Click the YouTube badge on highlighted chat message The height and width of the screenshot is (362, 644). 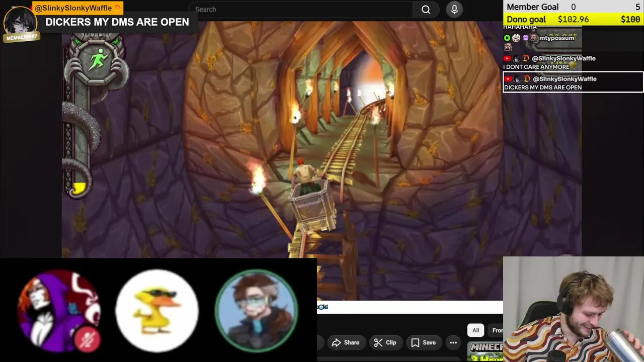pos(508,79)
